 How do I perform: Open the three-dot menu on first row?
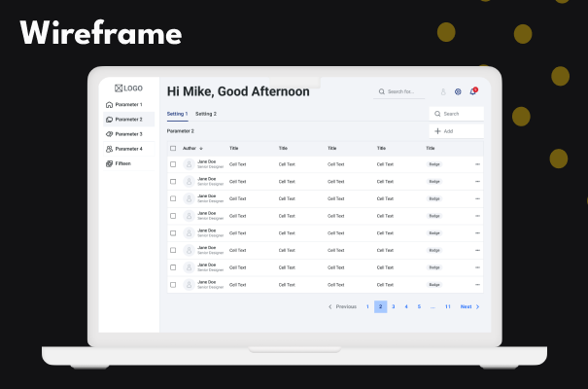point(477,164)
